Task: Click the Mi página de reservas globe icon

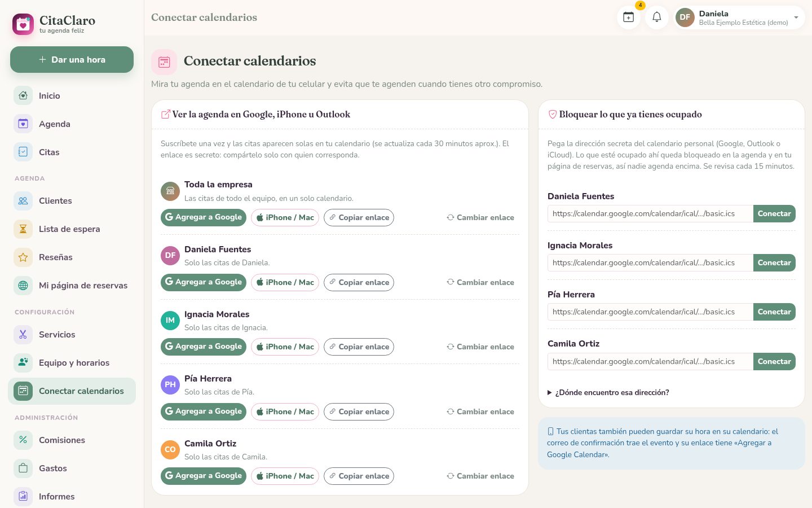Action: coord(23,285)
